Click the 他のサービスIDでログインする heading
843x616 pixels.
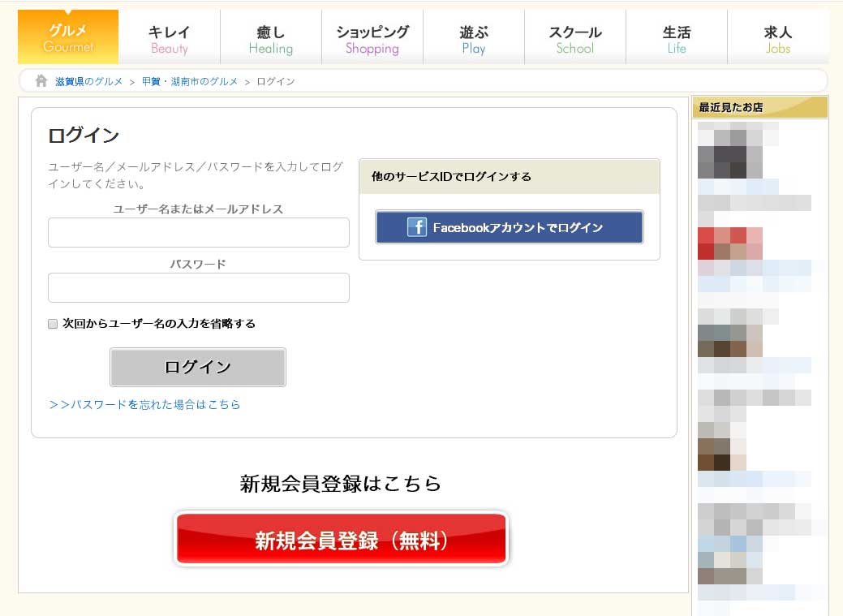point(451,176)
